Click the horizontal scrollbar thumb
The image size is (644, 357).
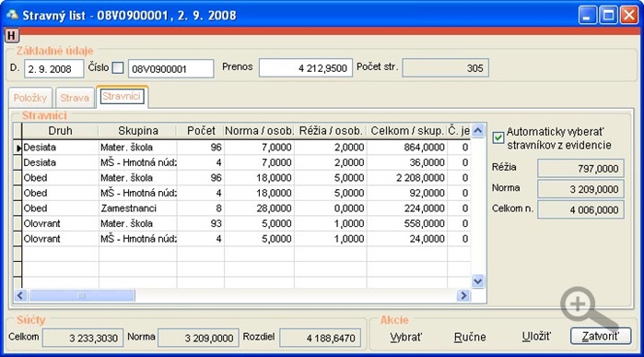(81, 295)
